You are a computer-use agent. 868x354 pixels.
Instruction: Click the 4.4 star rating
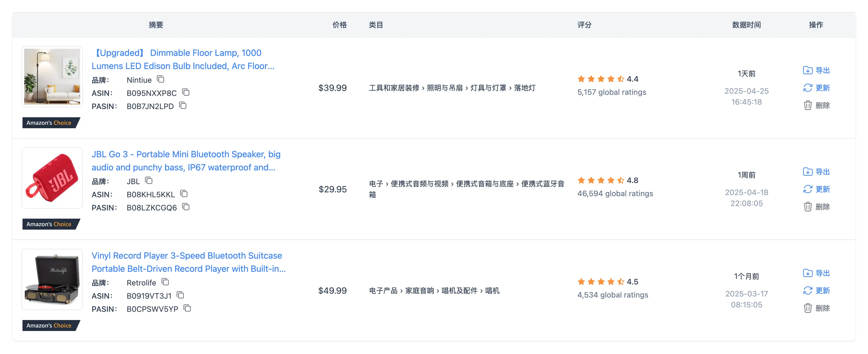[x=608, y=79]
